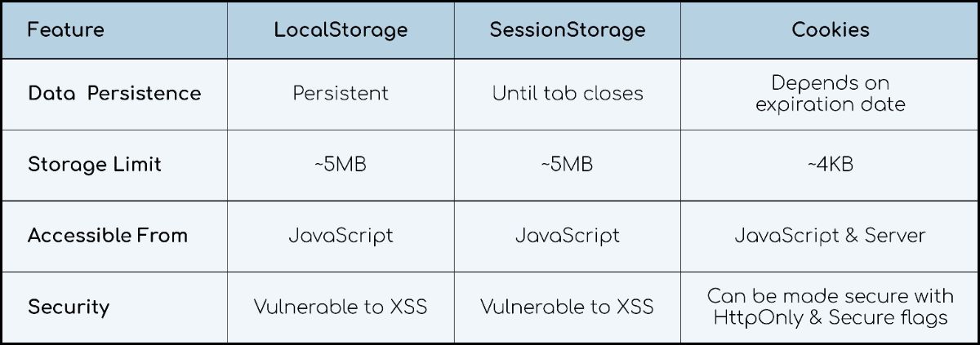This screenshot has width=980, height=345.
Task: Click the Security row label
Action: pyautogui.click(x=69, y=307)
